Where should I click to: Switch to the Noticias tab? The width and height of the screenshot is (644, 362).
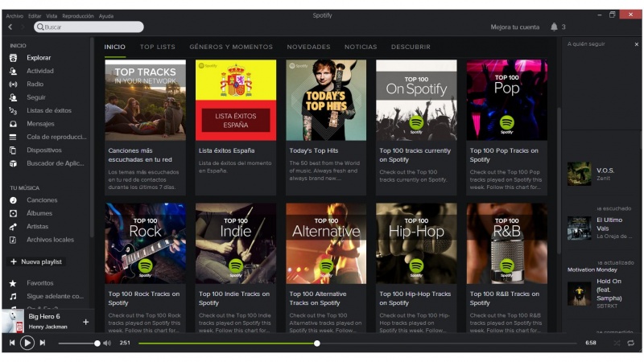tap(361, 47)
